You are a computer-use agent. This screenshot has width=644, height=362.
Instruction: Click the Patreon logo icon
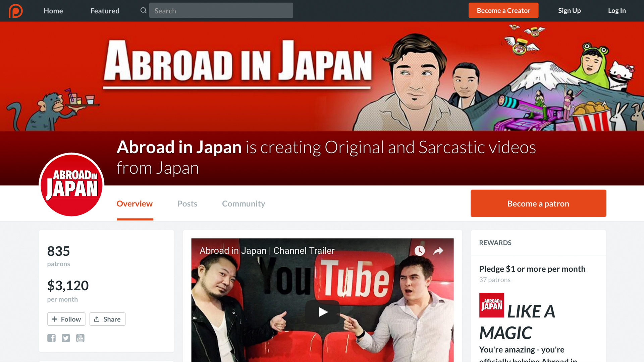(15, 11)
